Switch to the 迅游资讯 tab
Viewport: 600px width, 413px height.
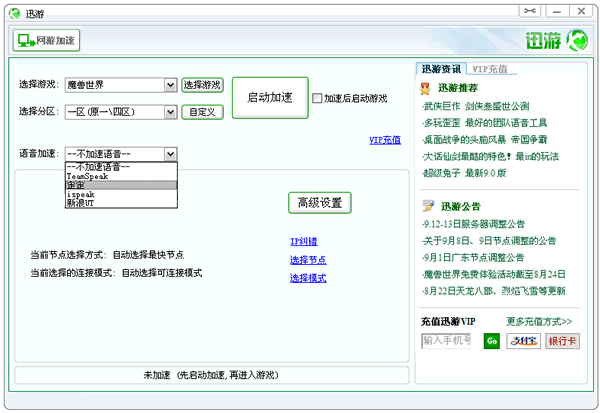pos(440,69)
